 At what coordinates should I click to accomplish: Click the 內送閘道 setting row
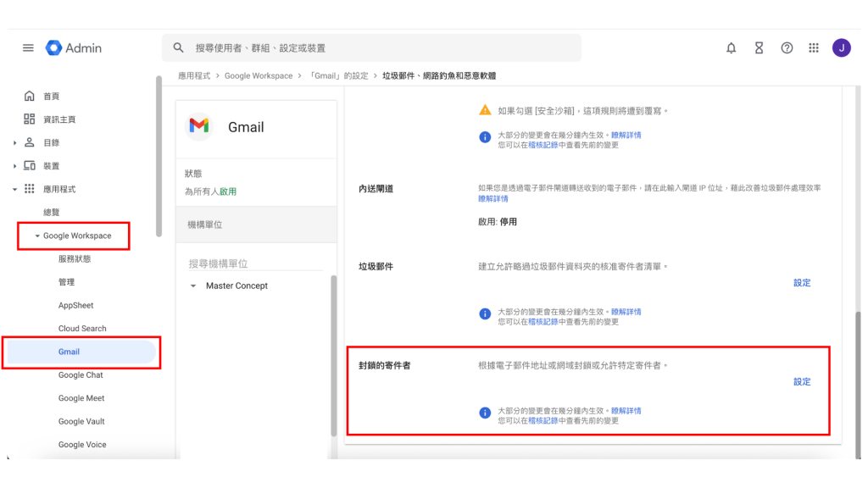click(x=593, y=205)
